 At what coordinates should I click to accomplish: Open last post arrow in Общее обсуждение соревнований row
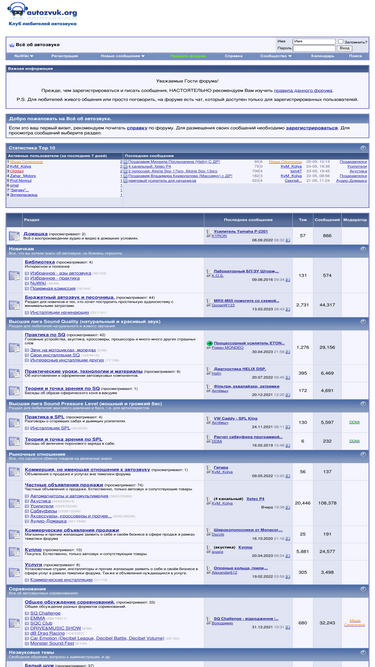pyautogui.click(x=288, y=627)
